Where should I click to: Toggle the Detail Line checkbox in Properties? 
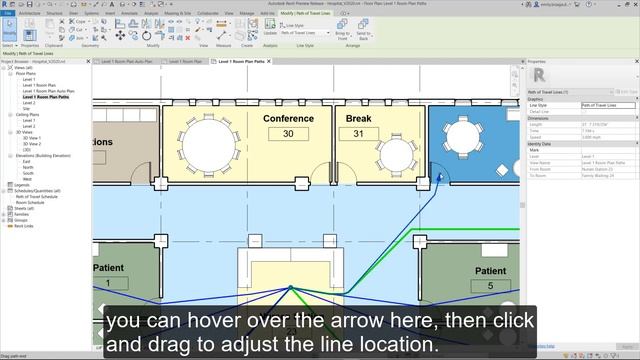click(584, 111)
